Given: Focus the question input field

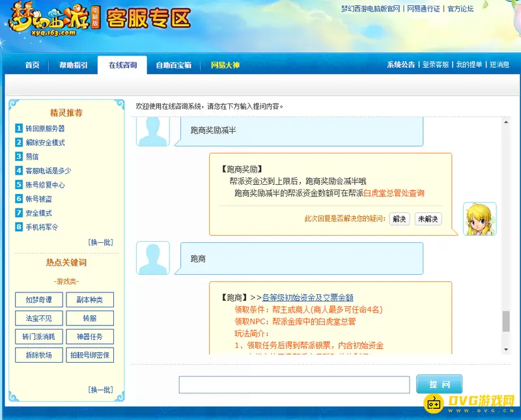Looking at the screenshot, I should 294,385.
